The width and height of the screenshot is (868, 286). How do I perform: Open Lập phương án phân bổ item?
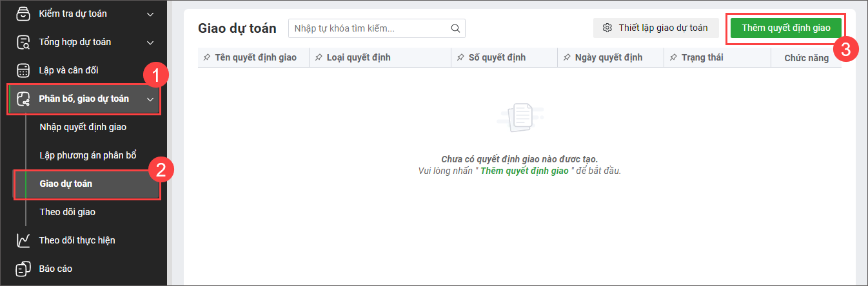(x=88, y=155)
